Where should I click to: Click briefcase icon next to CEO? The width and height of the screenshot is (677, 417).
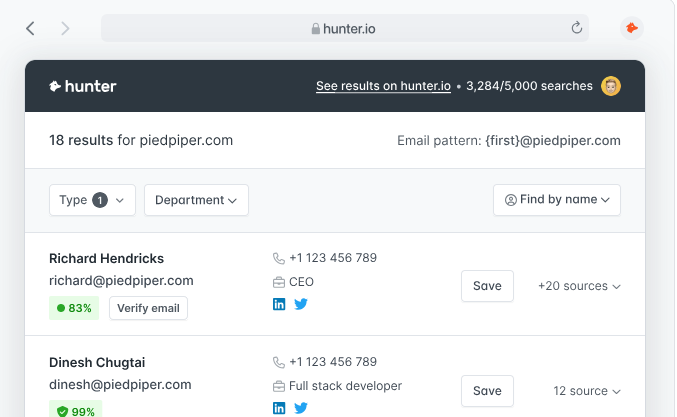(279, 282)
